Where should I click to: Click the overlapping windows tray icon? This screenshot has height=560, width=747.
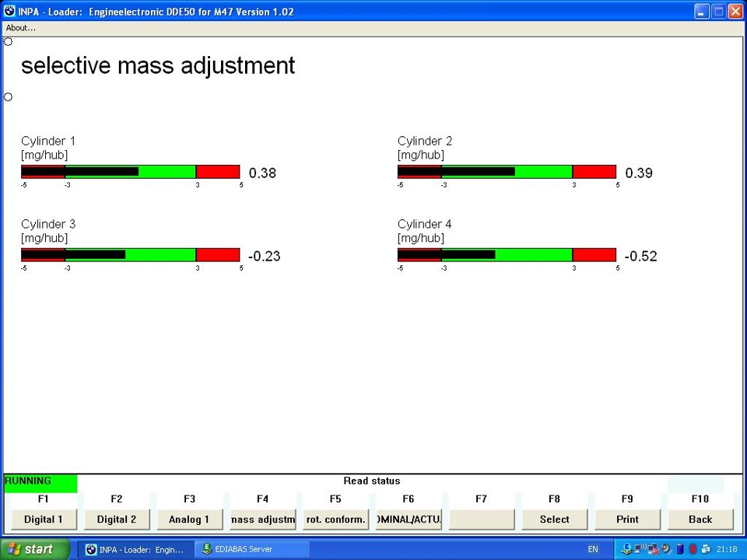[706, 549]
